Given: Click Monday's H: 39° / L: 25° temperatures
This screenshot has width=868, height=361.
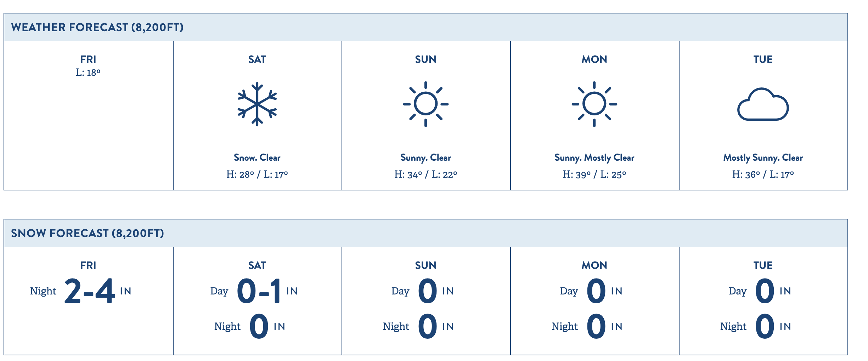Looking at the screenshot, I should (x=594, y=174).
